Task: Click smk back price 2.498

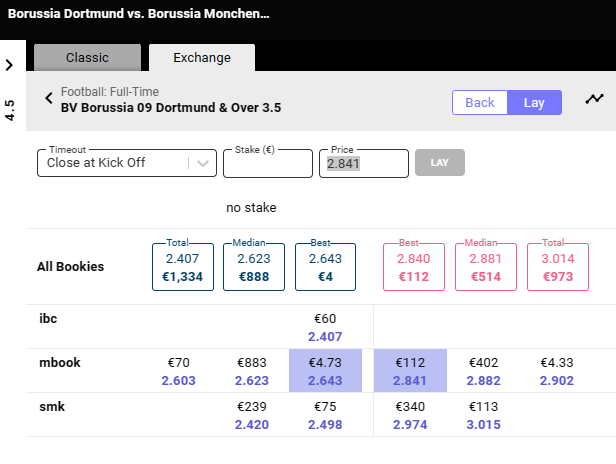Action: click(x=325, y=425)
